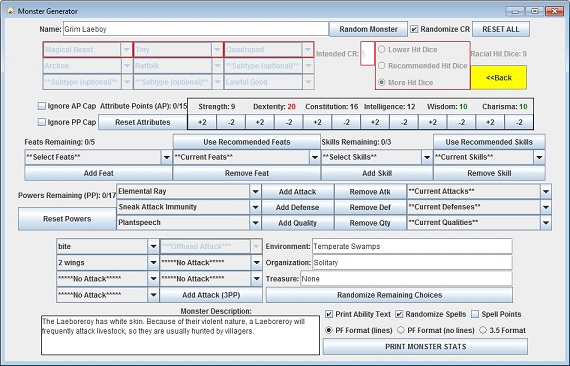Click the RESET ALL button
The image size is (570, 366).
(501, 29)
